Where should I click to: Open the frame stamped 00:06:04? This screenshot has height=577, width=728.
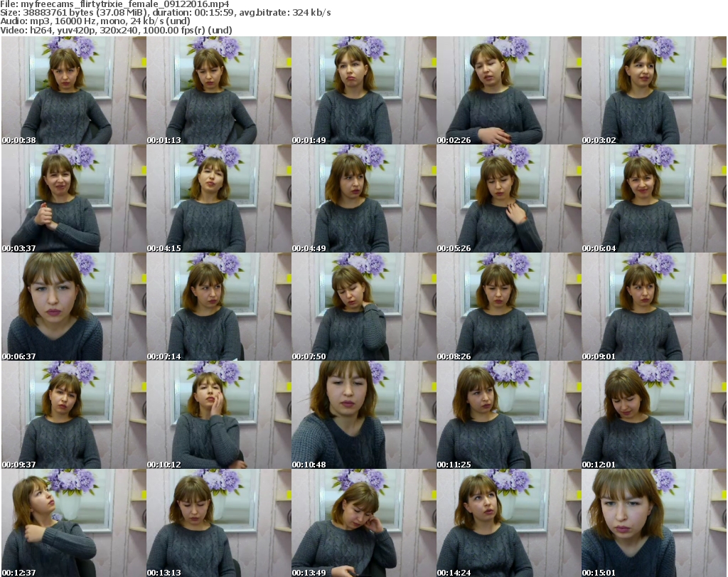click(654, 198)
